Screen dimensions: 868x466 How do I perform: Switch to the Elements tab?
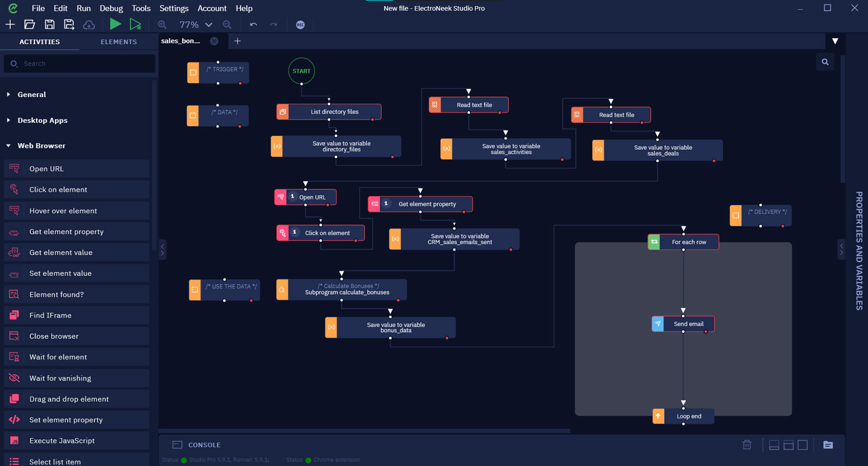pos(118,42)
